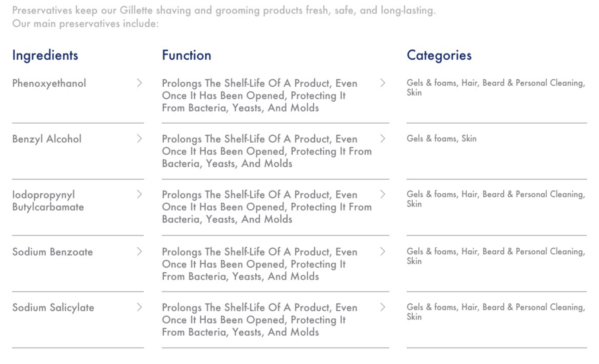Click function chevron in Iodopropynyl Butylcarbamate row
Screen dimensions: 599x364
tap(382, 195)
